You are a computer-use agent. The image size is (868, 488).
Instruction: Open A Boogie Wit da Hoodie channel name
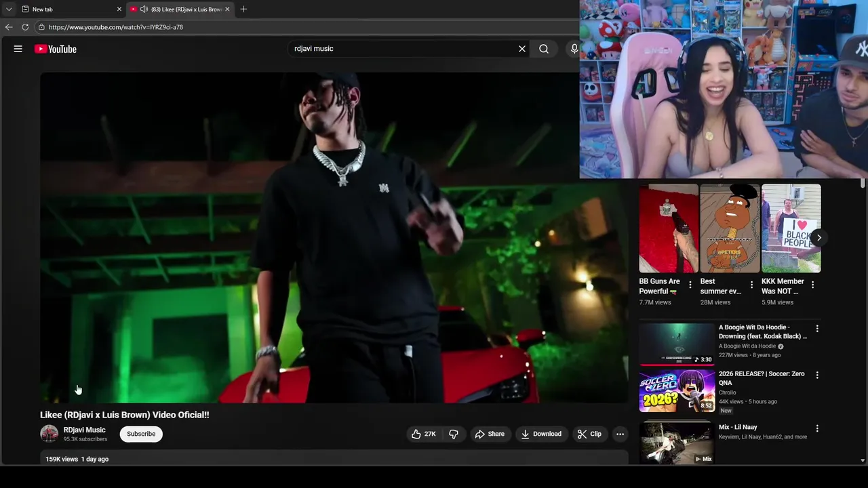[x=747, y=346]
